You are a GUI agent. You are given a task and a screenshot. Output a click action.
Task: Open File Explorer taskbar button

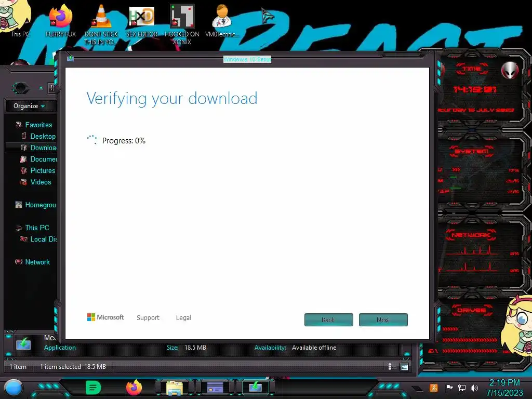(x=175, y=388)
